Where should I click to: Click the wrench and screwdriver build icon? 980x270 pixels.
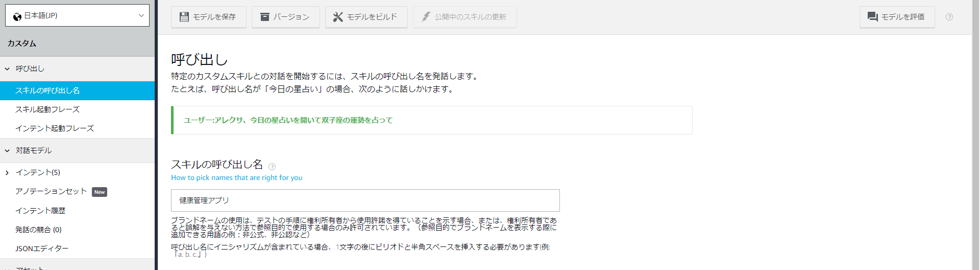(338, 17)
